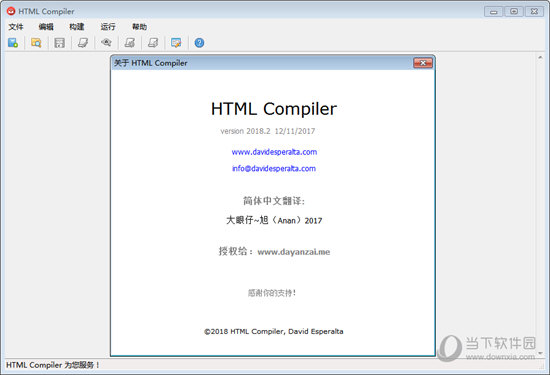
Task: Click the ©2018 HTML Compiler, David Esperalta text
Action: (274, 332)
